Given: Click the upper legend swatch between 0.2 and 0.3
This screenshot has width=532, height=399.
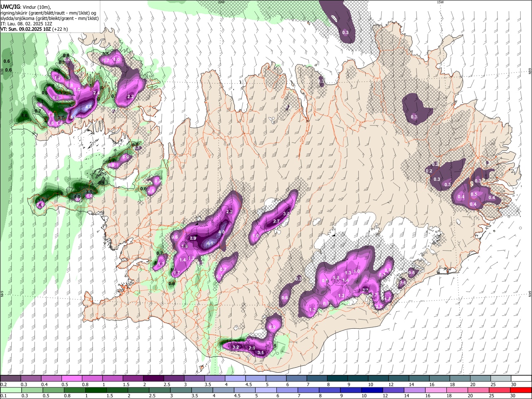Looking at the screenshot, I should [10, 379].
